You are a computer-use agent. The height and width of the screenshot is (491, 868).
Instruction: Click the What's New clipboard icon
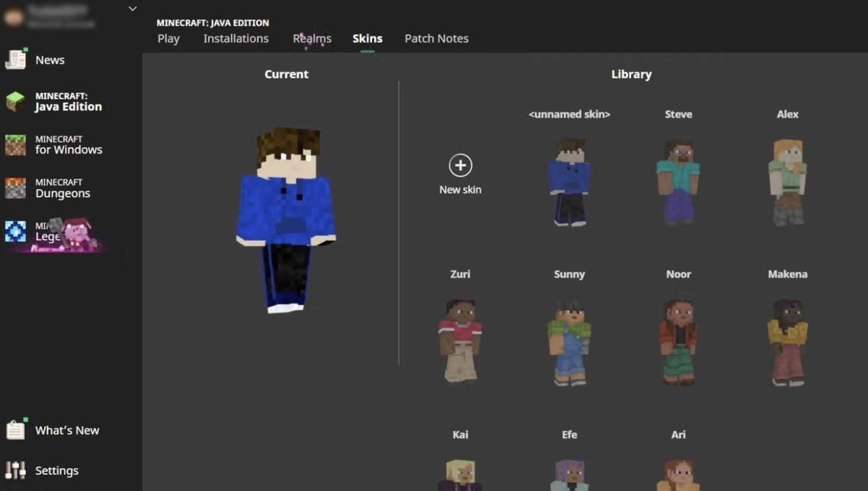click(16, 430)
